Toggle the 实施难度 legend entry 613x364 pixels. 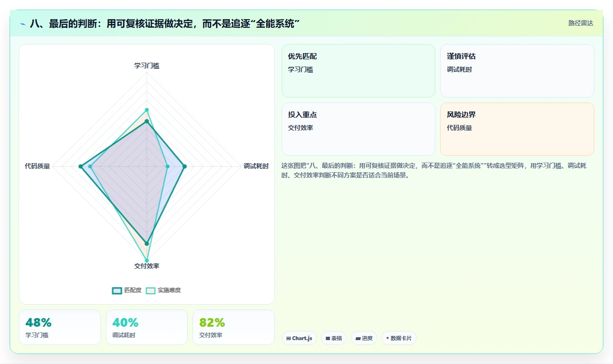pos(163,290)
